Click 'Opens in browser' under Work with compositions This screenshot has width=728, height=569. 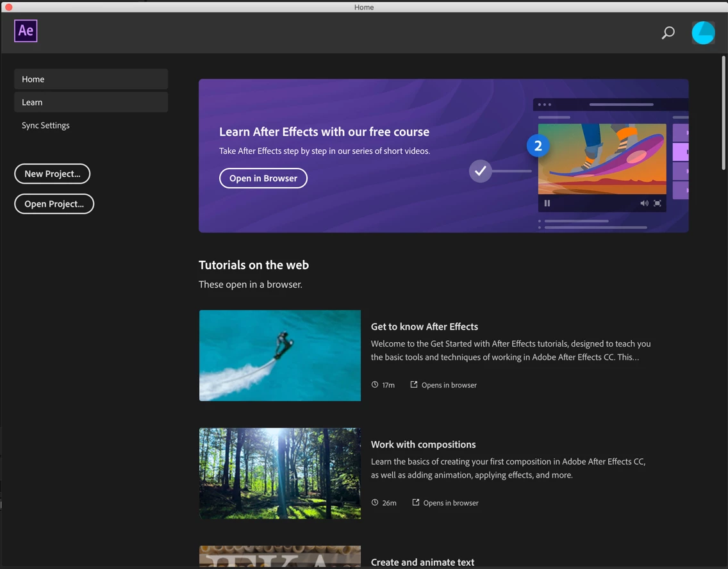[x=451, y=503]
